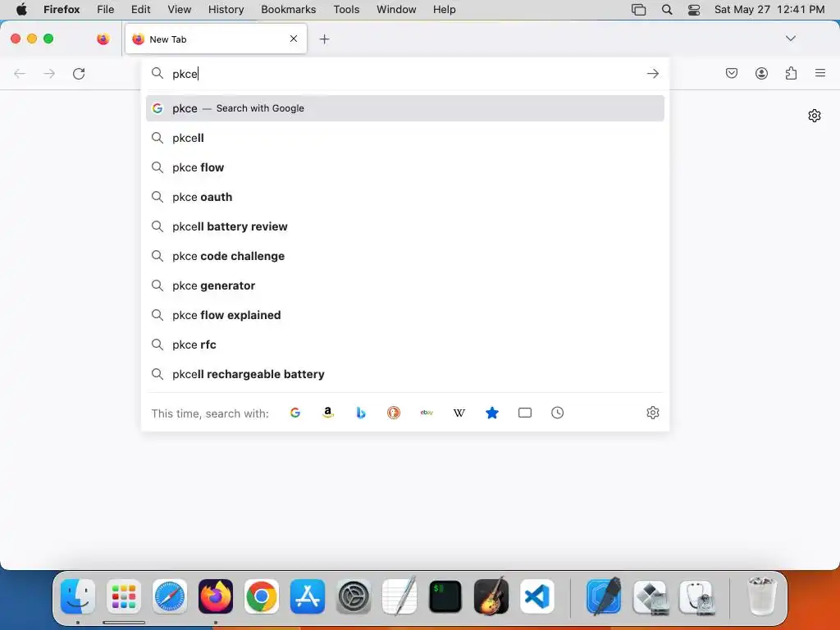
Task: Select the pkce flow explained suggestion
Action: click(x=405, y=314)
